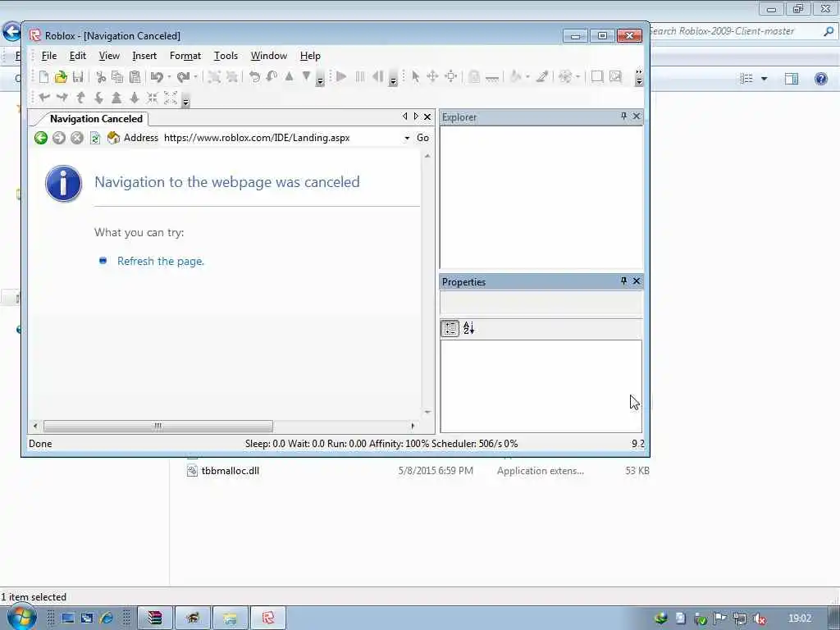
Task: Click the Play run button in toolbar
Action: 341,76
